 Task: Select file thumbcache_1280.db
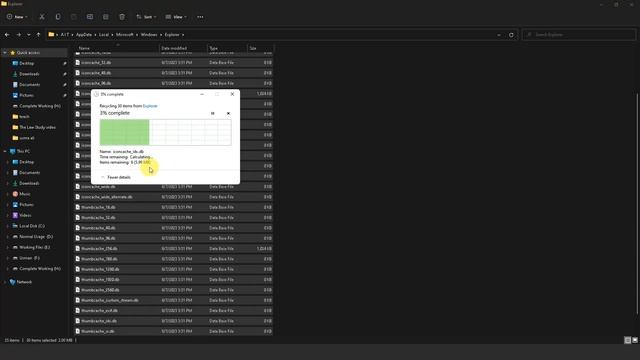[x=173, y=269]
